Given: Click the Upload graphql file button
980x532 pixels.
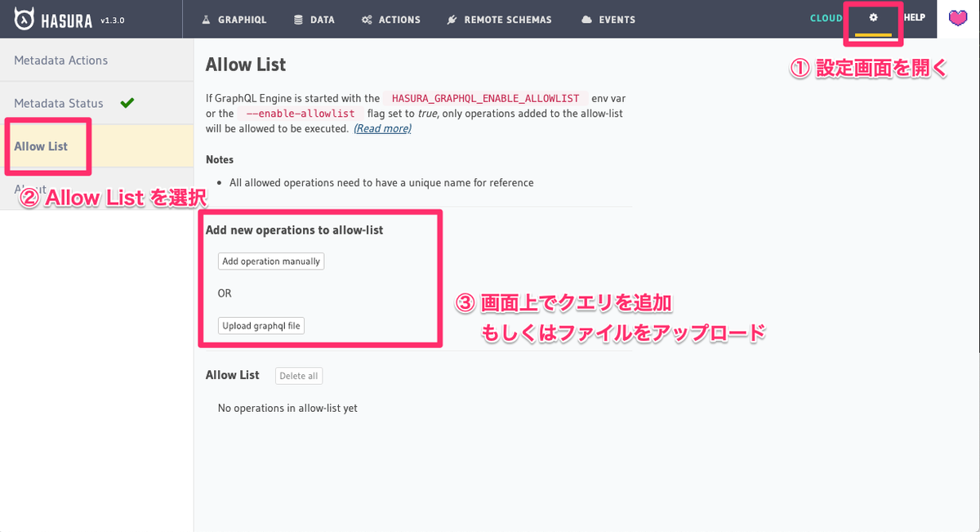Looking at the screenshot, I should (261, 325).
